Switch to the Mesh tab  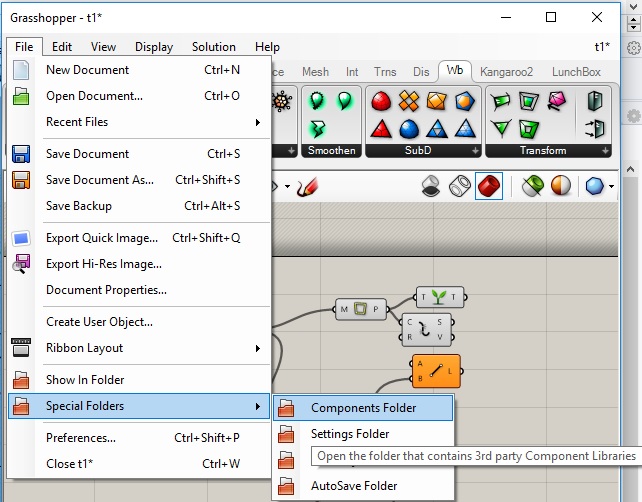pos(315,72)
